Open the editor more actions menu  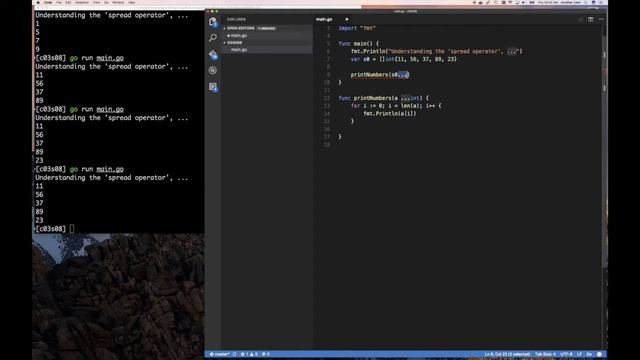[601, 19]
